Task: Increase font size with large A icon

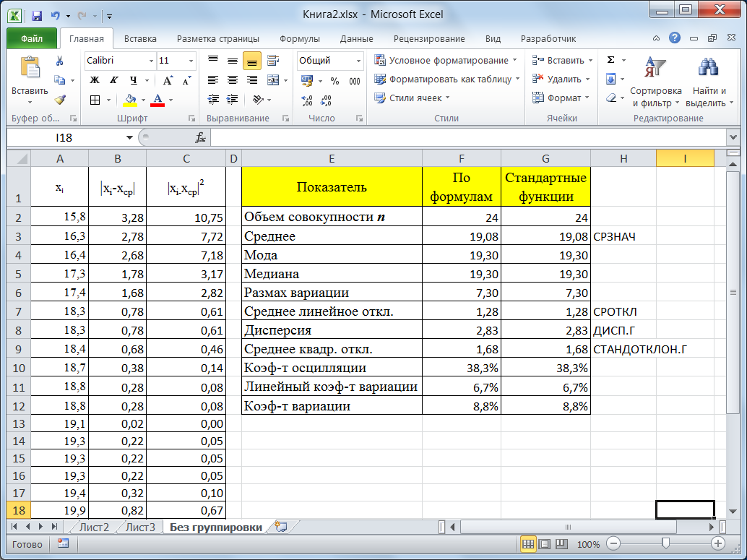Action: point(168,80)
